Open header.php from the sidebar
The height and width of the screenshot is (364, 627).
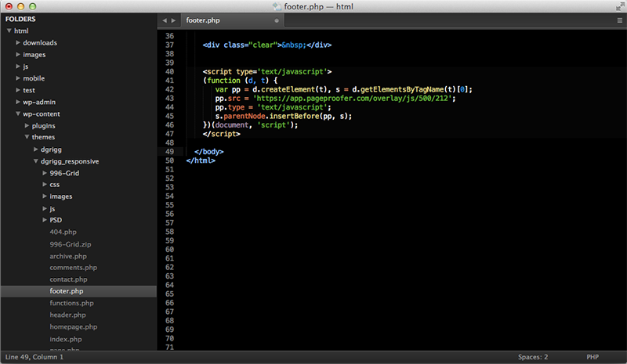67,315
